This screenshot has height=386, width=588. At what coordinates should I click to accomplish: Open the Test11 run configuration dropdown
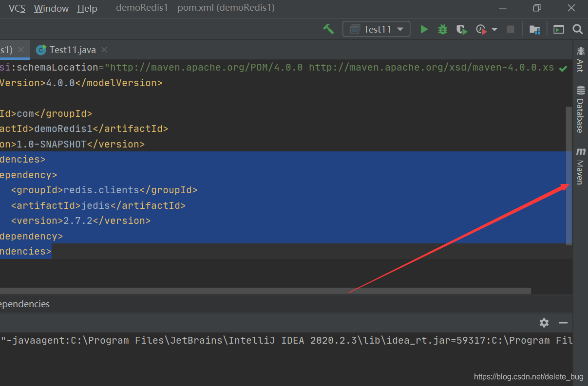377,29
